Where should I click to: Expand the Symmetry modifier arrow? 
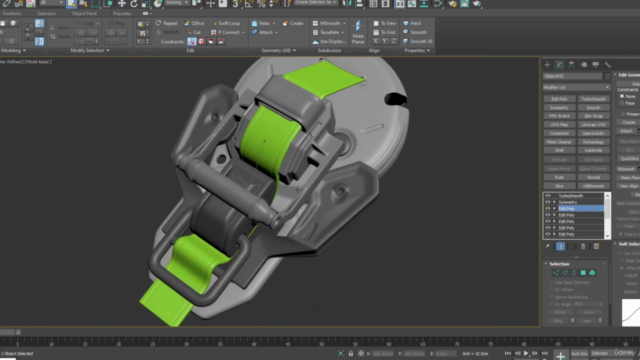(554, 202)
